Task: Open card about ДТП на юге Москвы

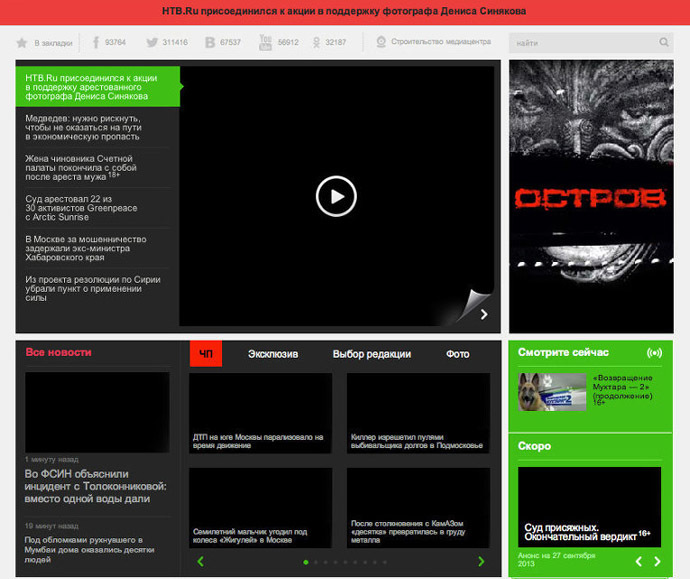Action: [x=261, y=413]
